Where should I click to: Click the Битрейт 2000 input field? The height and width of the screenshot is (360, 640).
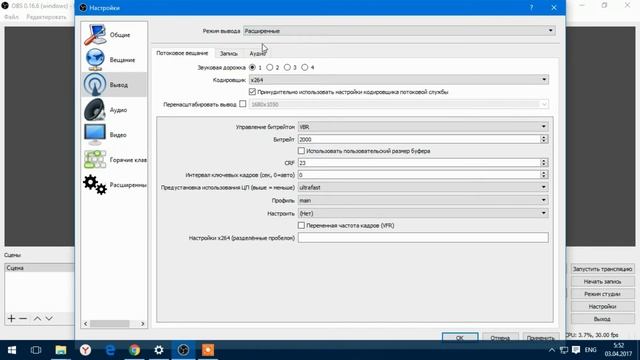419,139
